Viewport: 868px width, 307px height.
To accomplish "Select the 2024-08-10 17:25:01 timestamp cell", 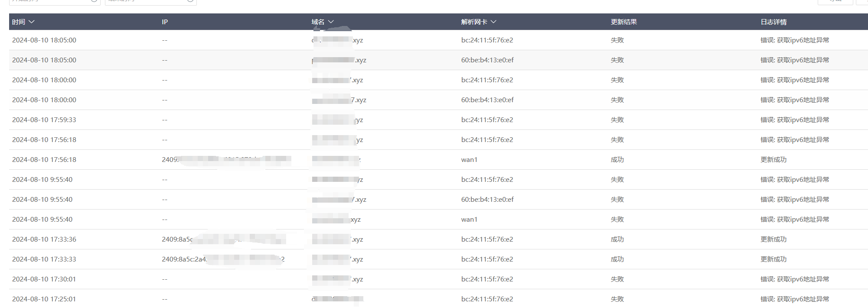I will click(44, 299).
